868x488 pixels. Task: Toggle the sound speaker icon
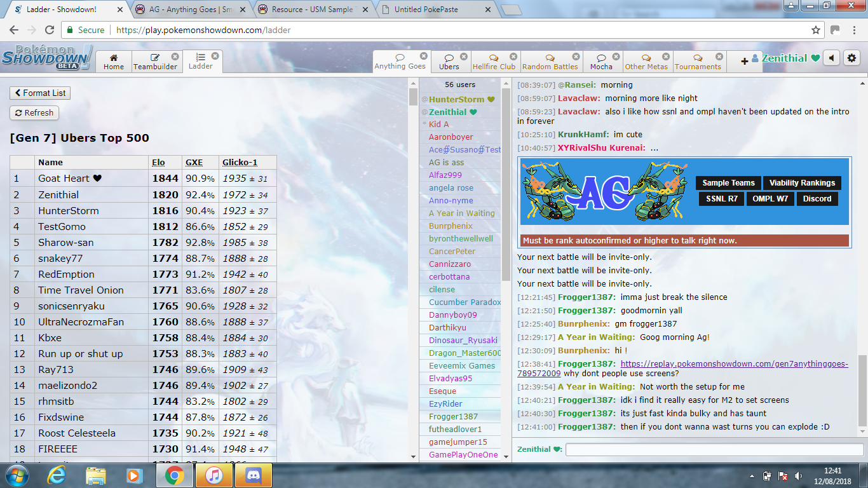[x=831, y=58]
